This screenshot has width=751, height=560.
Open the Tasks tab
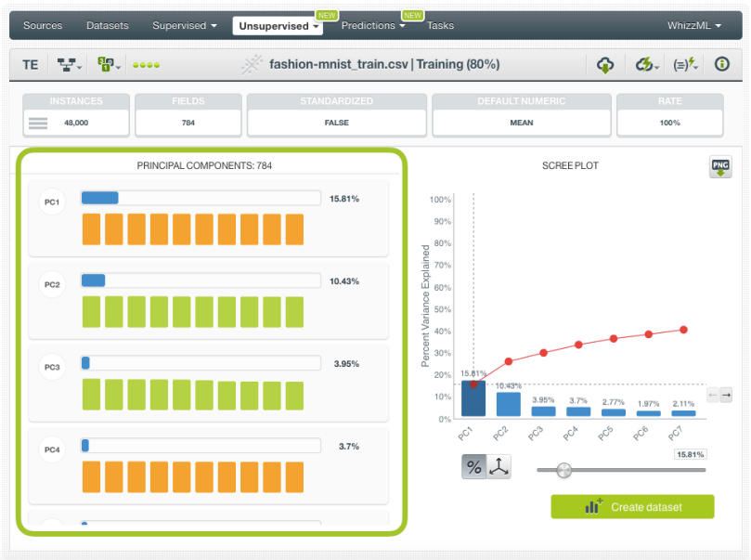[x=440, y=25]
